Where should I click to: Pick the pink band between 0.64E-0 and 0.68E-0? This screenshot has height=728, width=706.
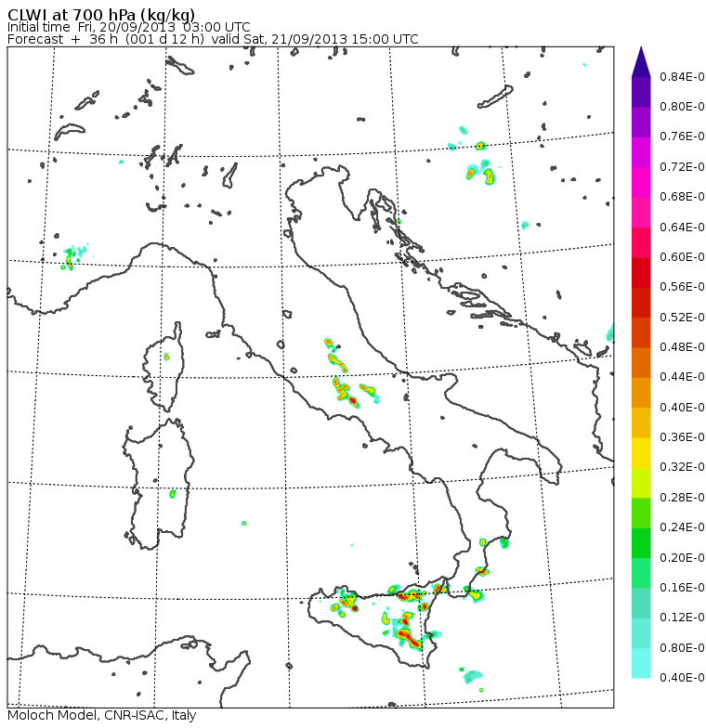641,212
